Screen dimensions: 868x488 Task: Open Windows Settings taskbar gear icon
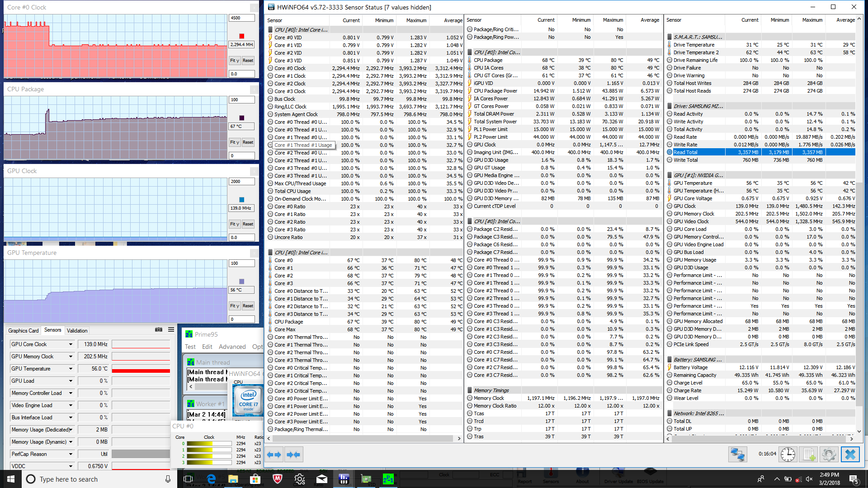[x=299, y=479]
